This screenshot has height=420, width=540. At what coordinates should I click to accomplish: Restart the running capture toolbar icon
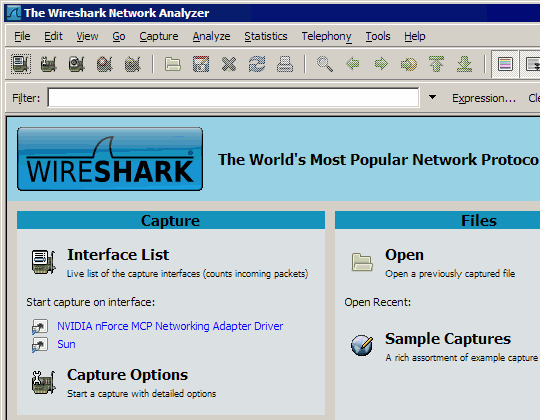pos(133,64)
